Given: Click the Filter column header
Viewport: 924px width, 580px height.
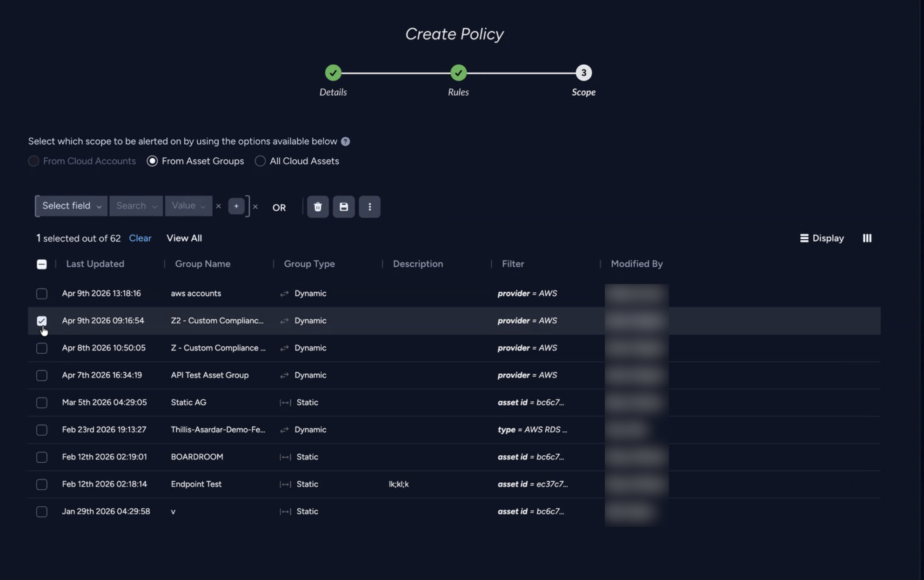Looking at the screenshot, I should point(513,264).
